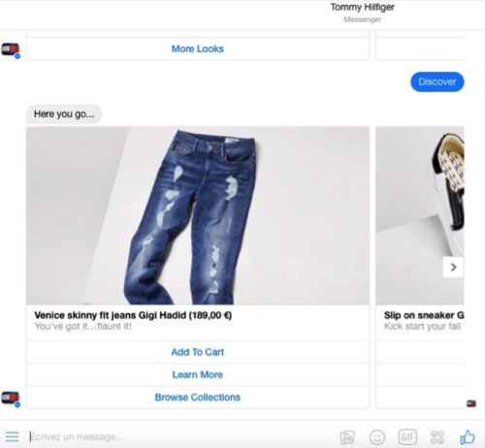Click the Discover message bubble
Viewport: 485px width, 448px height.
coord(437,81)
